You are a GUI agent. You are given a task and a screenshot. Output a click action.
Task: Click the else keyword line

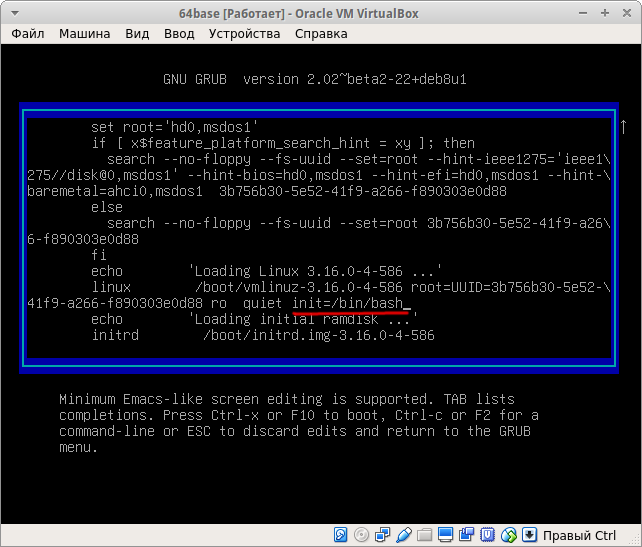click(107, 208)
